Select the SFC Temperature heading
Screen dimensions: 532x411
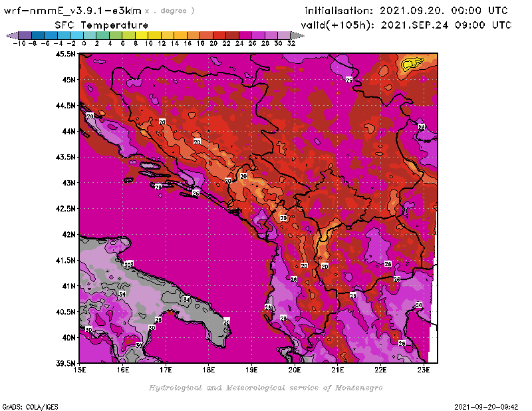102,25
